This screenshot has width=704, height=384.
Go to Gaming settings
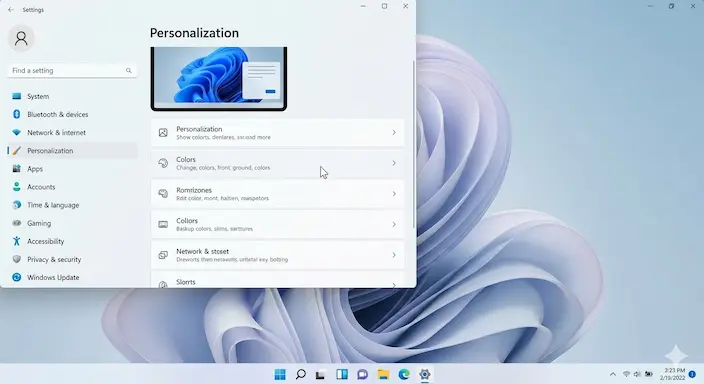tap(72, 223)
